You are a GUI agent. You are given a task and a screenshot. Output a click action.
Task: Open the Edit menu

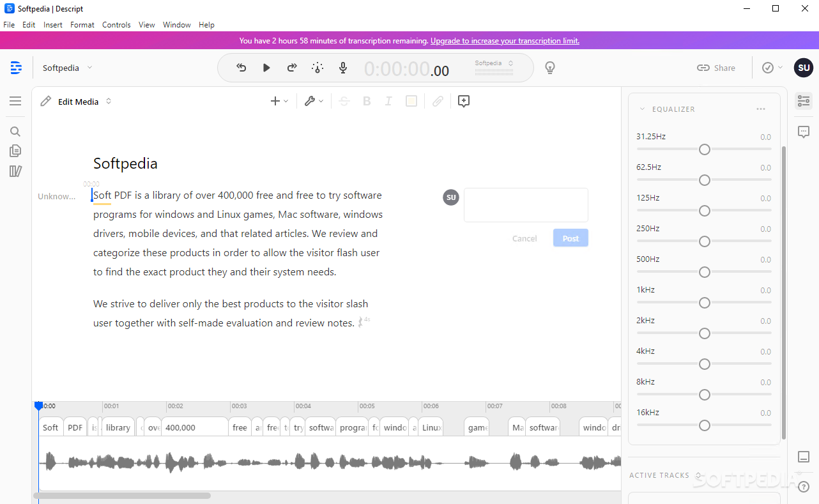point(29,25)
